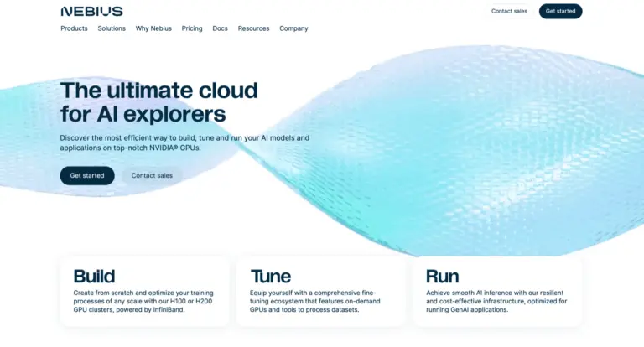Open the Products menu
The width and height of the screenshot is (644, 347).
pyautogui.click(x=74, y=28)
